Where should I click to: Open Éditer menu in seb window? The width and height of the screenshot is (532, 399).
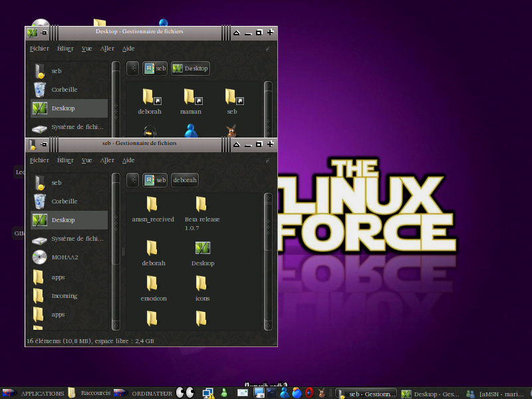coord(65,160)
